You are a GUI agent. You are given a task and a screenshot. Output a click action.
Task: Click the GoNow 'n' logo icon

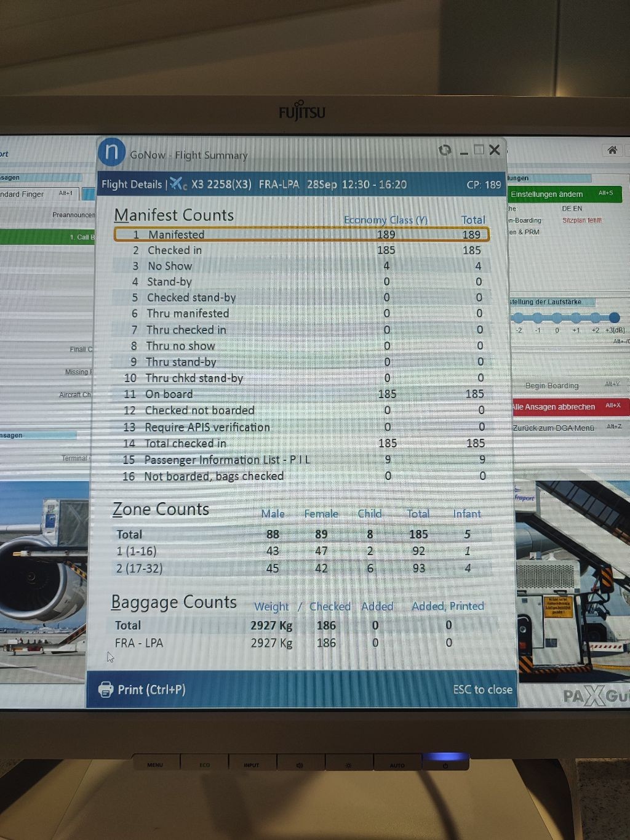pyautogui.click(x=112, y=151)
